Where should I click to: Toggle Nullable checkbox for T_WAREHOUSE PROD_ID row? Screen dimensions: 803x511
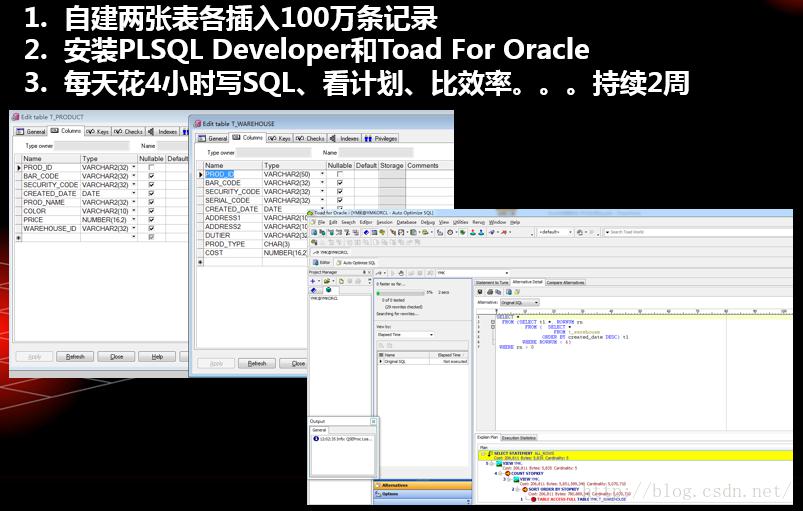[x=340, y=174]
